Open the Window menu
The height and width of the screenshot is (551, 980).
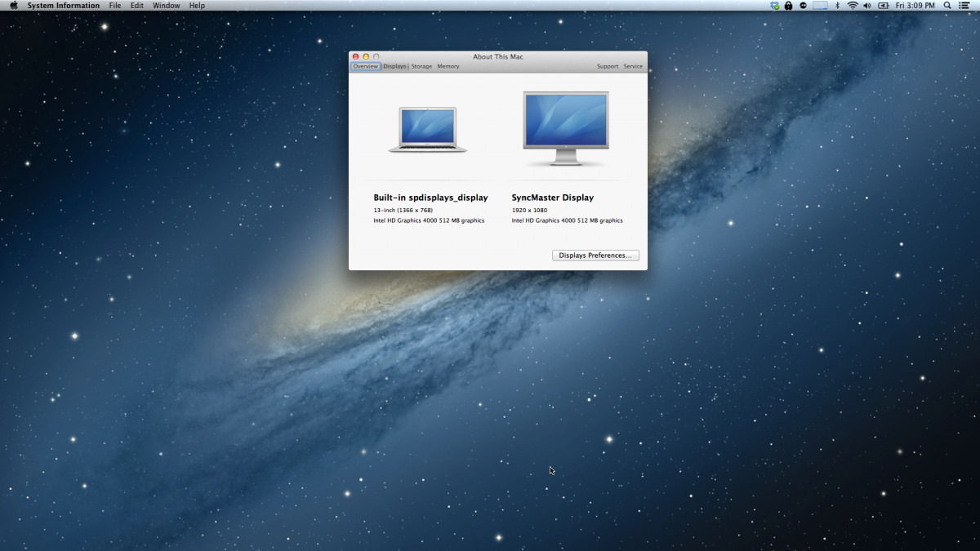coord(167,6)
